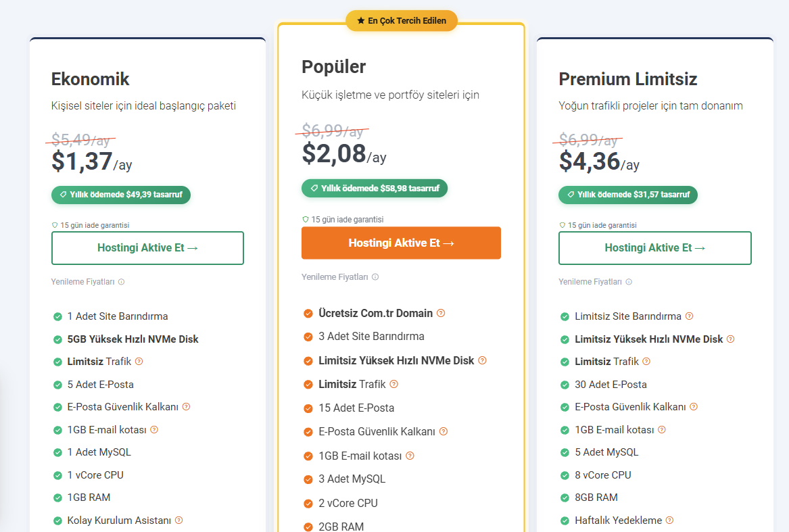Click Popüler yearly savings $58,98 badge
Image resolution: width=789 pixels, height=532 pixels.
375,188
